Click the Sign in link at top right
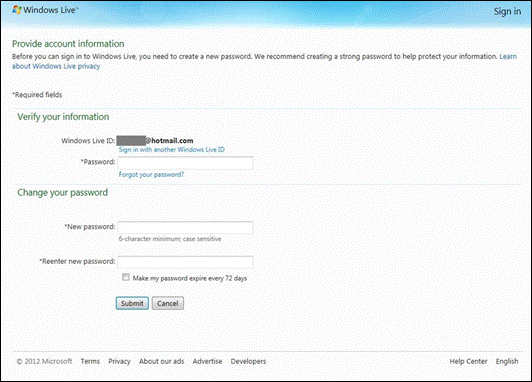The width and height of the screenshot is (532, 382). 507,11
